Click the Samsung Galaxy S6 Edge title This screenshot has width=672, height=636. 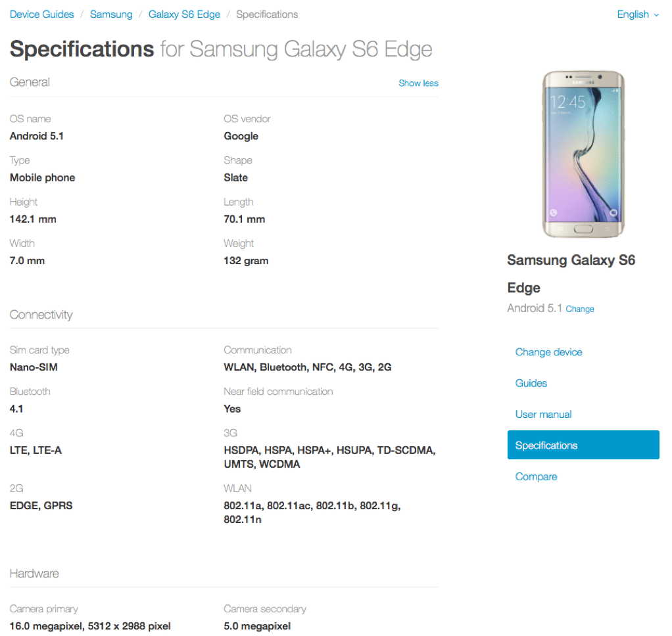pos(571,274)
